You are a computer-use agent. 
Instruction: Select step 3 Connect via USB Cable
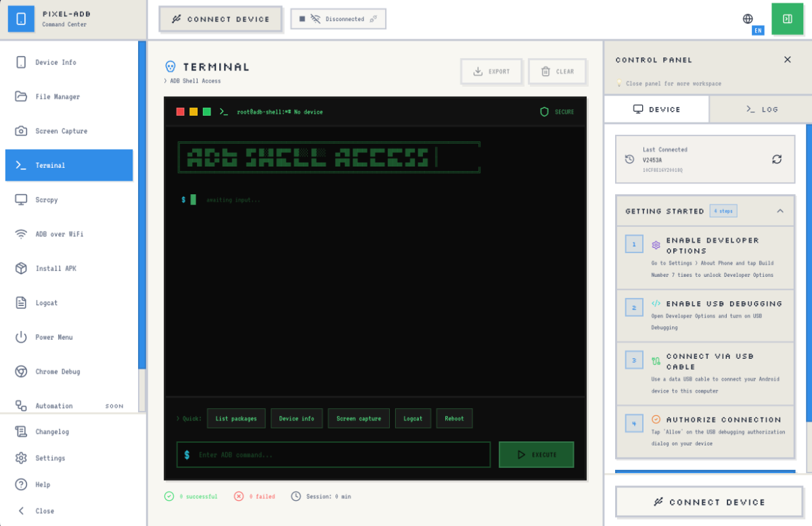(x=705, y=373)
